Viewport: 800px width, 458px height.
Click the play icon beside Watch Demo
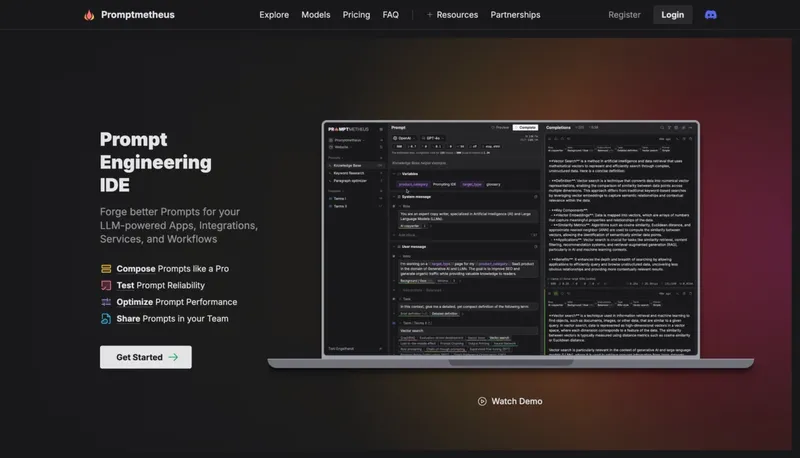pos(482,401)
